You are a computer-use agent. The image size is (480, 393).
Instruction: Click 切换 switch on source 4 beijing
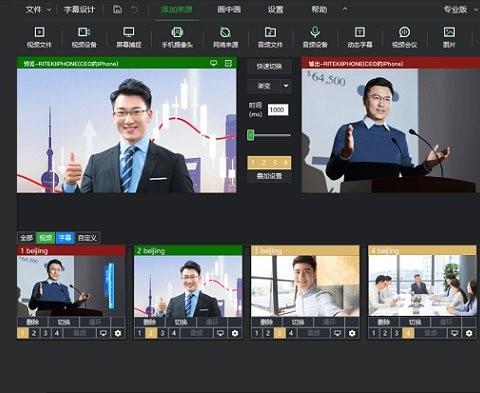[x=415, y=322]
